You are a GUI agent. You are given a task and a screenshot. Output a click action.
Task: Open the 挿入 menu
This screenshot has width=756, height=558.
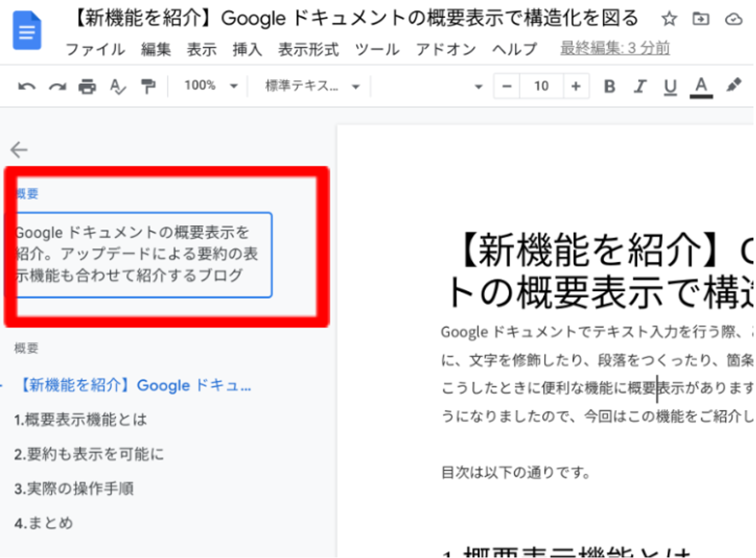tap(247, 49)
